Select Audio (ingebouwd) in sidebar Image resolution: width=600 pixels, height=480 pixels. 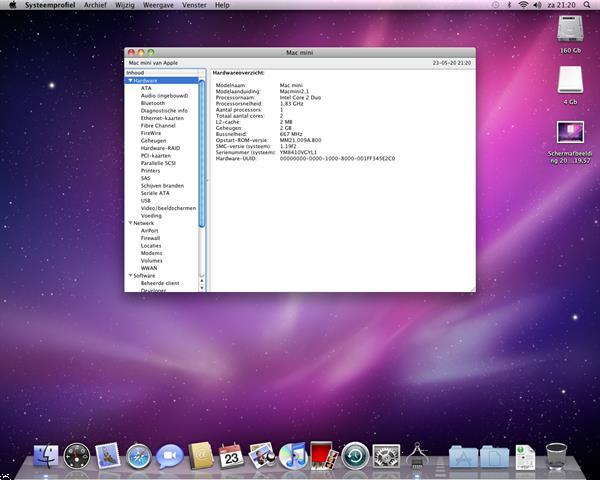point(165,96)
